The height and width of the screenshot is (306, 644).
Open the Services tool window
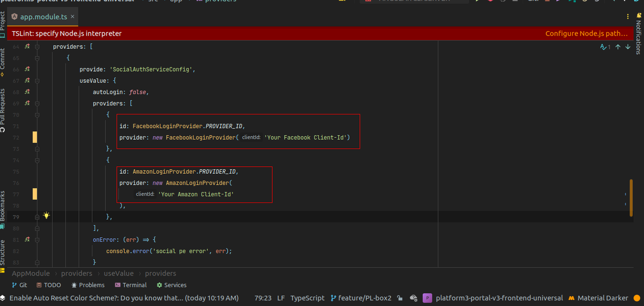click(x=171, y=285)
